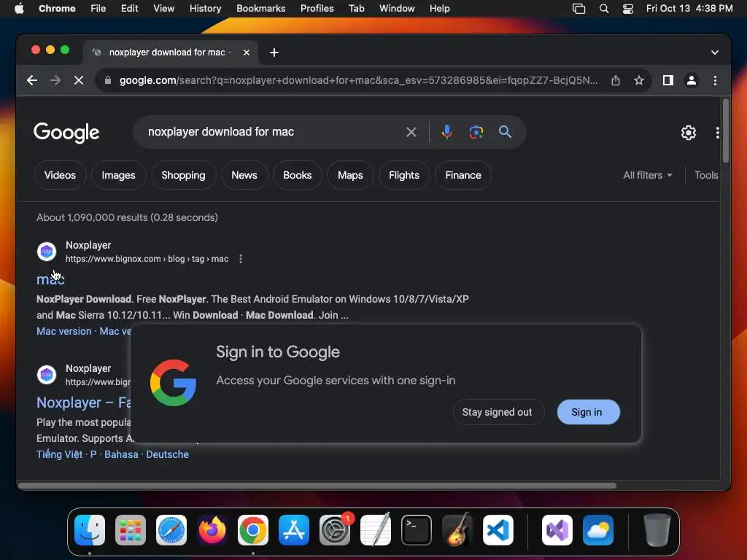Image resolution: width=747 pixels, height=560 pixels.
Task: Open the Profiles menu
Action: click(x=317, y=9)
